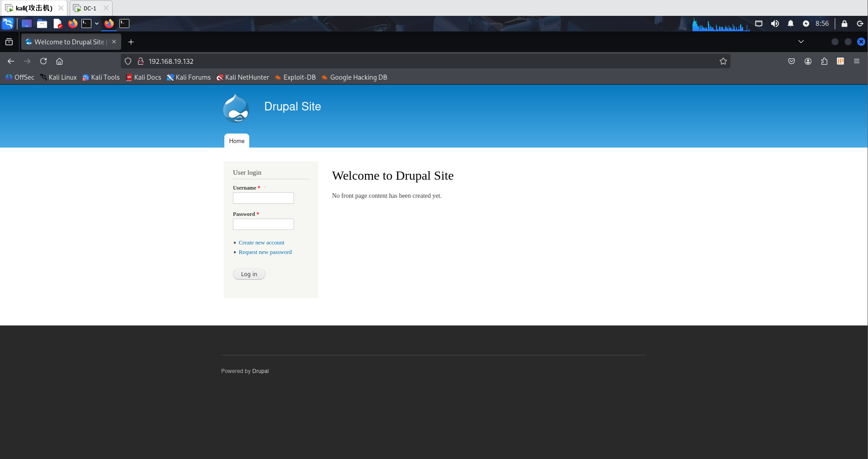Click into the Username field
Screen dimensions: 868x459
tap(263, 198)
